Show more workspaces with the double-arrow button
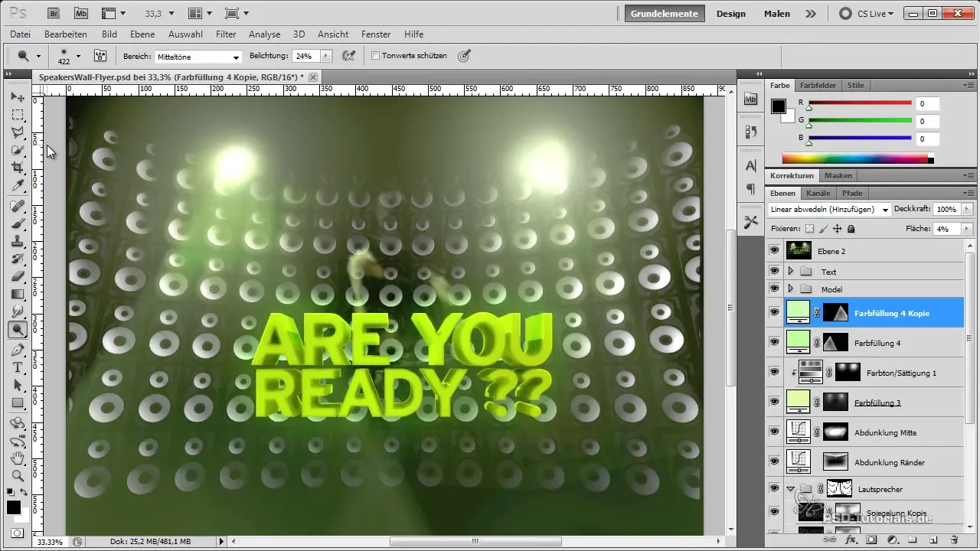This screenshot has height=551, width=980. pos(810,13)
